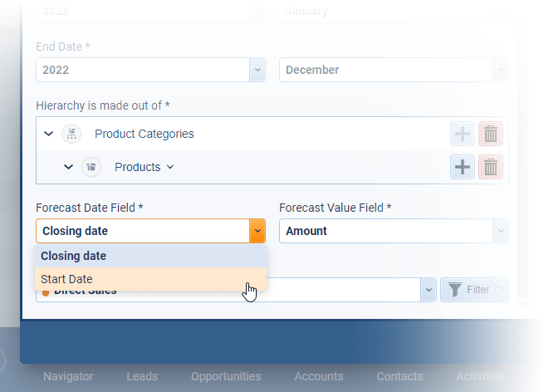The image size is (544, 392).
Task: Delete the Products hierarchy row
Action: tap(491, 167)
